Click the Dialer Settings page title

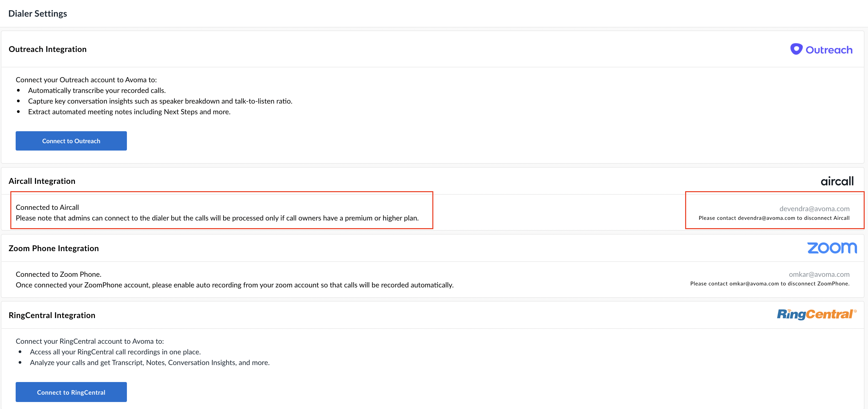click(37, 13)
